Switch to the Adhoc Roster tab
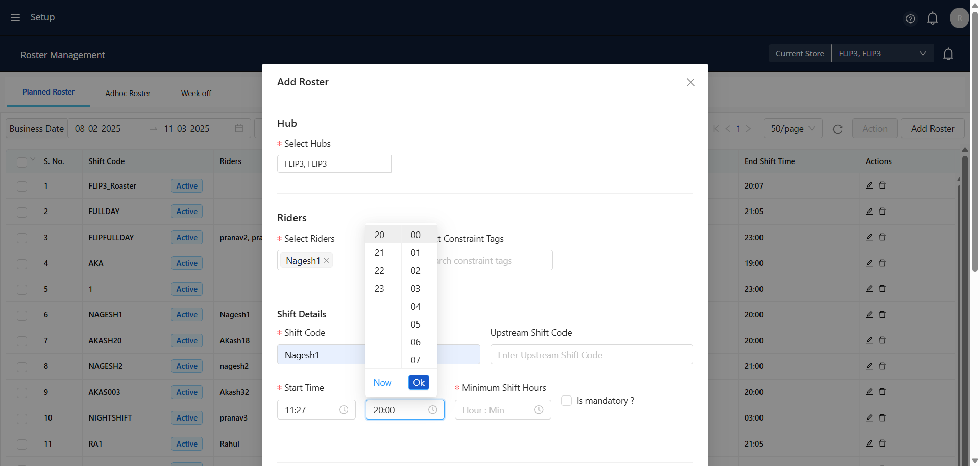The height and width of the screenshot is (466, 980). tap(128, 94)
